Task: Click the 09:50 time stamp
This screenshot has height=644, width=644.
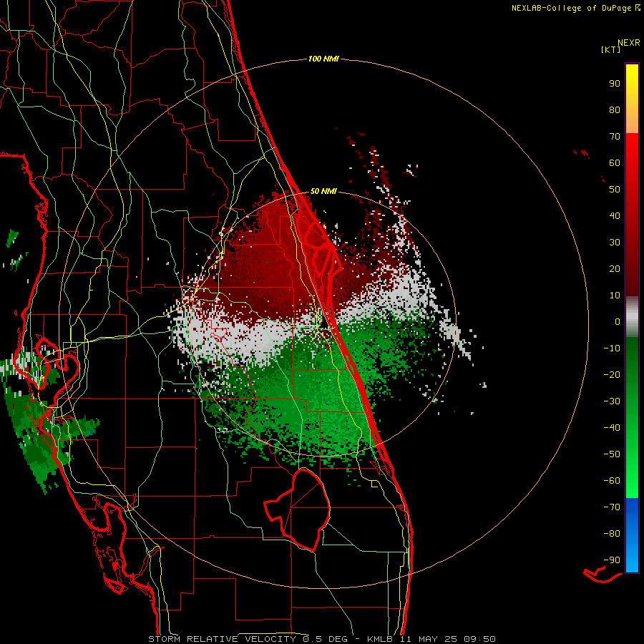Action: (479, 639)
